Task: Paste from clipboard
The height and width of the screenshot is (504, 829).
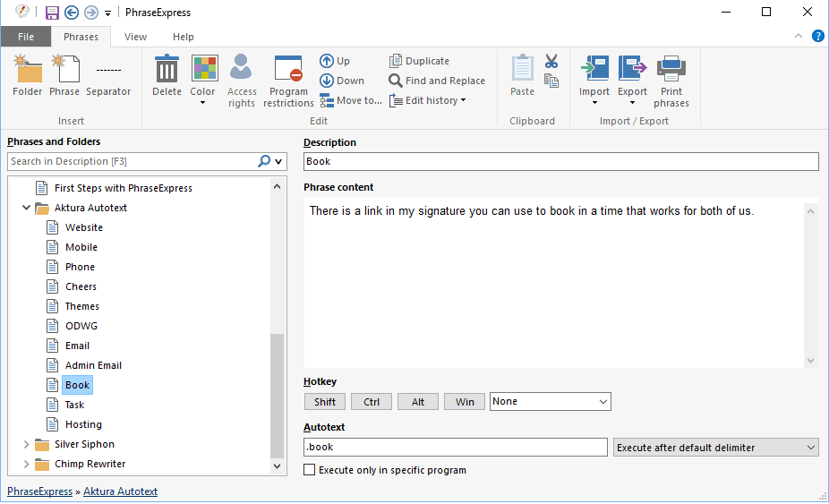Action: point(522,75)
